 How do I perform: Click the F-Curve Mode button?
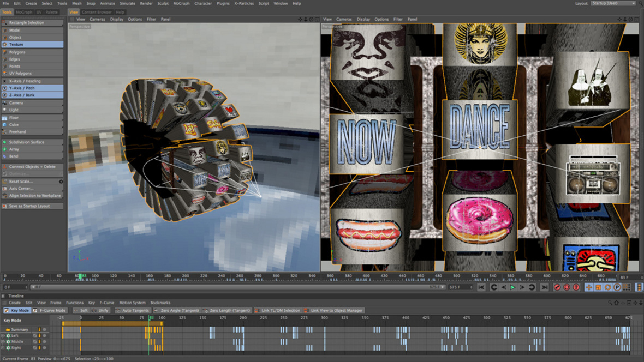50,310
